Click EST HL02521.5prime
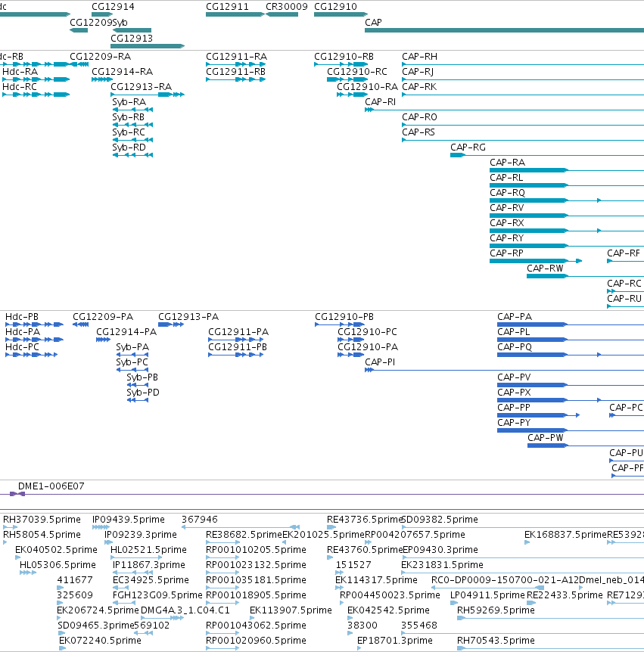Viewport: 644px width, 652px height. 136,557
